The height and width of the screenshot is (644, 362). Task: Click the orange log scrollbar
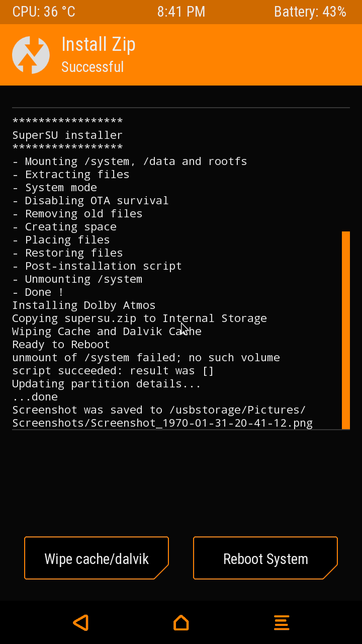(x=345, y=330)
